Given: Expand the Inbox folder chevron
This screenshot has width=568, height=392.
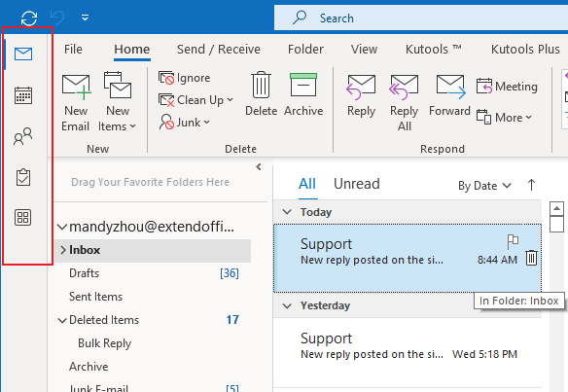Looking at the screenshot, I should coord(63,250).
